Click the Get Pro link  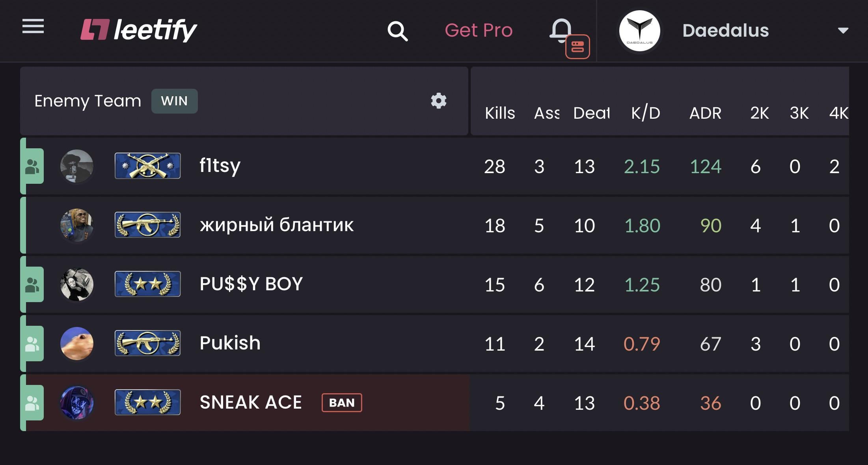point(479,30)
